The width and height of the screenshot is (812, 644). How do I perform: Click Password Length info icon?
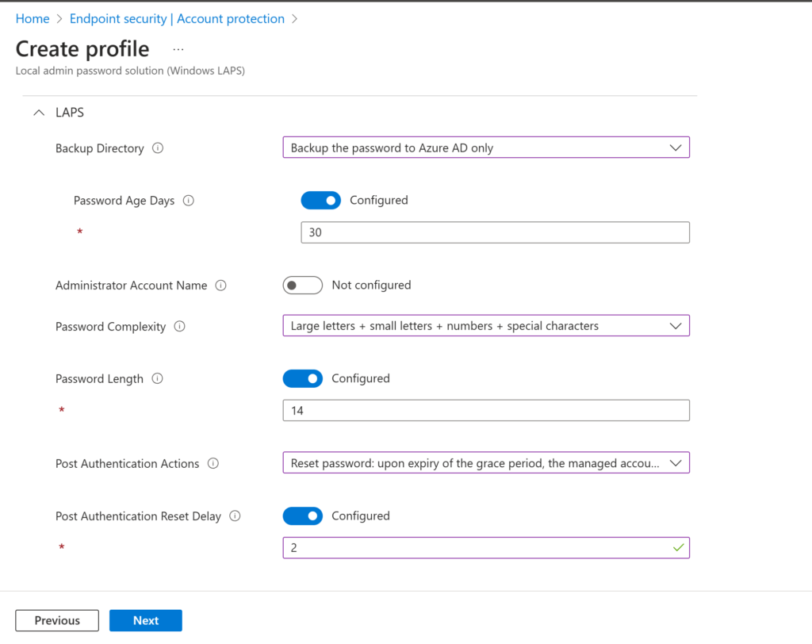coord(157,379)
